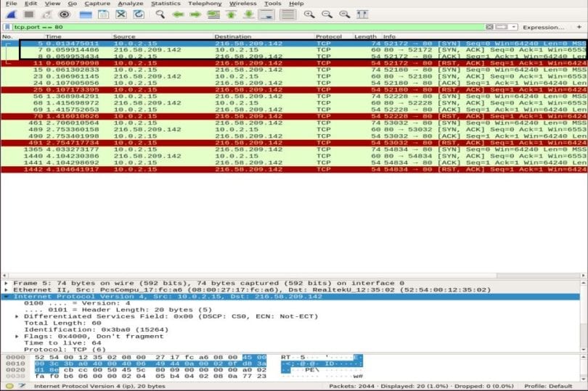Open the Analyze menu
The width and height of the screenshot is (588, 391).
[x=131, y=4]
